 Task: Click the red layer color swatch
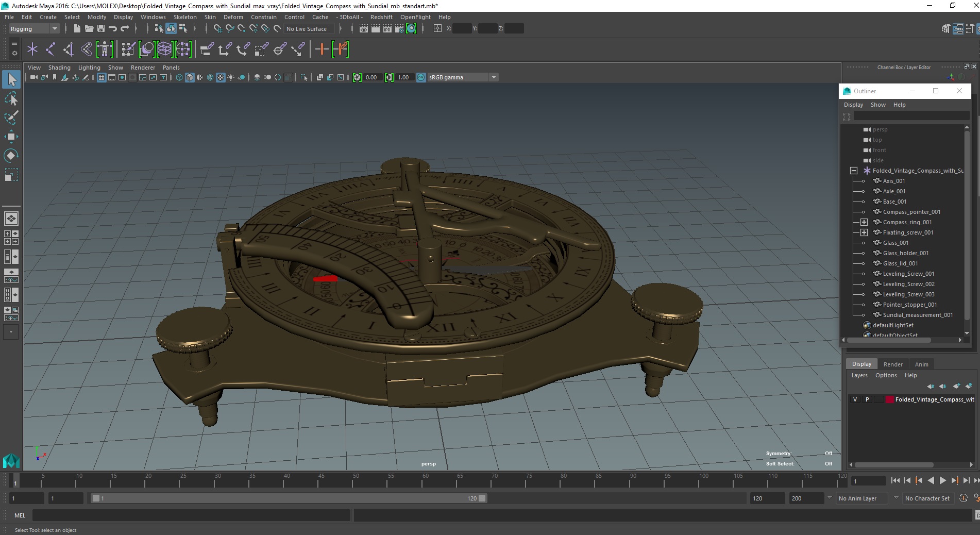pyautogui.click(x=889, y=399)
